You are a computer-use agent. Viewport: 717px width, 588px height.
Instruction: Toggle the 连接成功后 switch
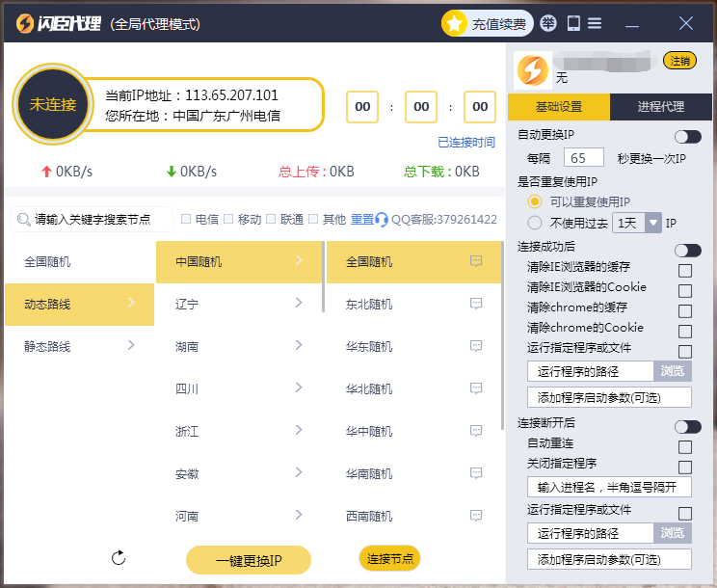click(688, 250)
